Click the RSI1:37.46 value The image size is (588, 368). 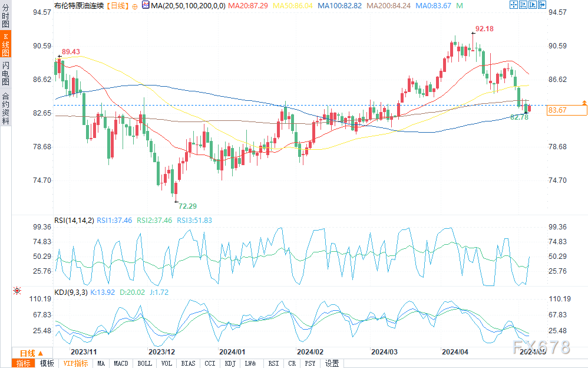pos(114,221)
